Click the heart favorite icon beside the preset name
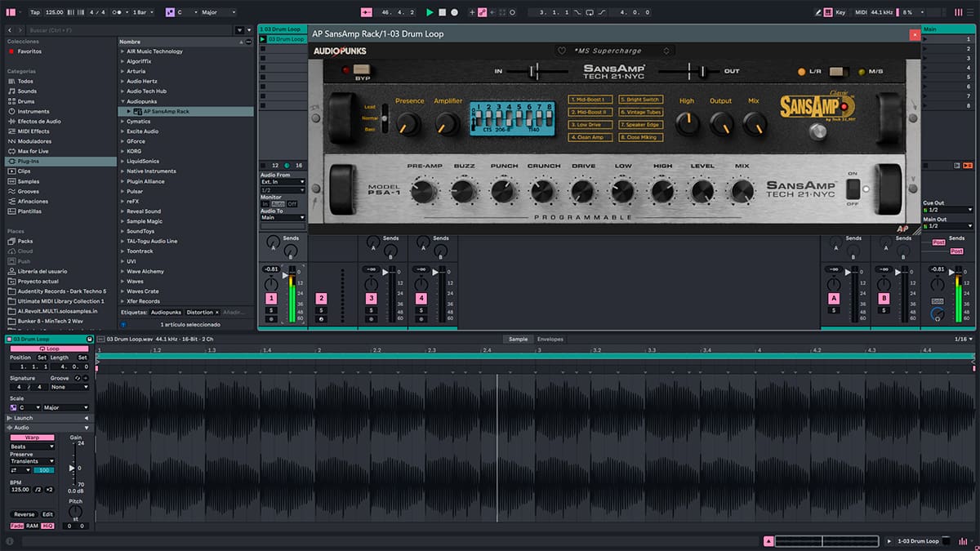 click(562, 51)
